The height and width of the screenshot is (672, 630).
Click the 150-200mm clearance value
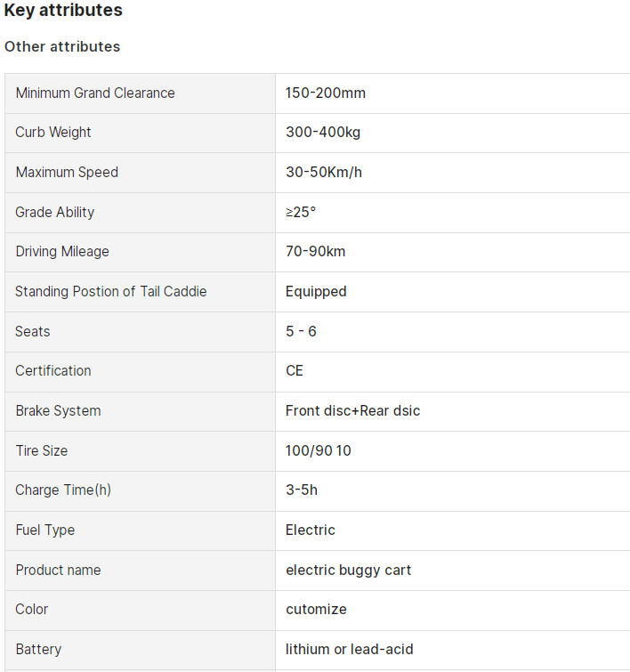click(326, 93)
